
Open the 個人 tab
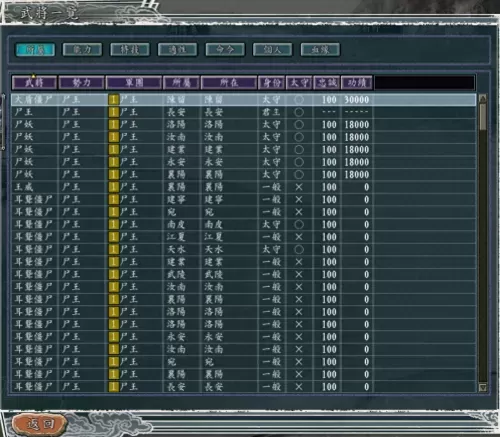[273, 50]
